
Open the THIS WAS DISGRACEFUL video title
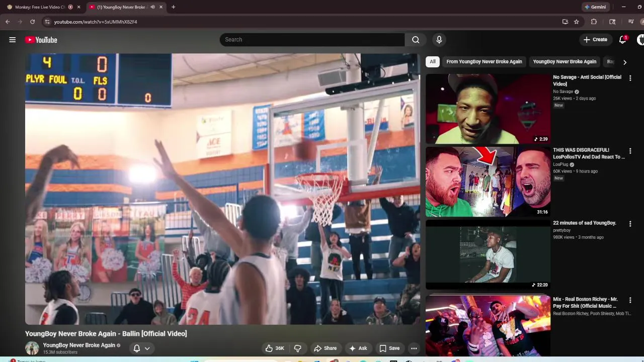(x=589, y=153)
